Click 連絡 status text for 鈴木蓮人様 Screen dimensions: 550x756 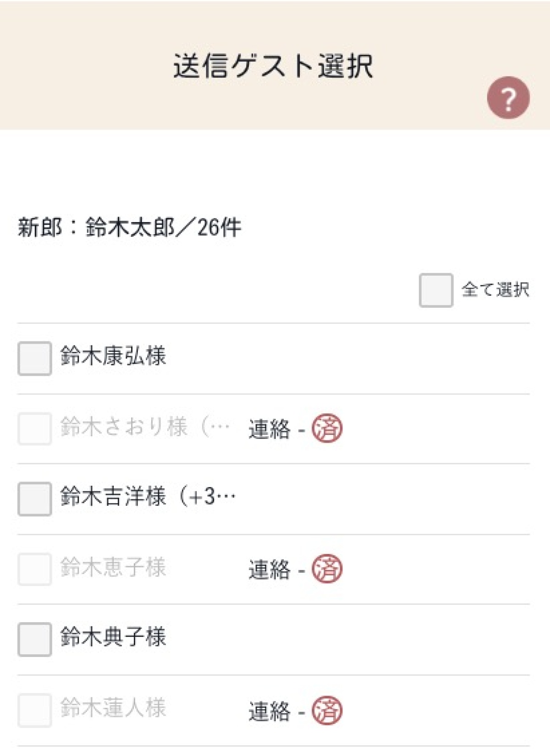coord(269,711)
